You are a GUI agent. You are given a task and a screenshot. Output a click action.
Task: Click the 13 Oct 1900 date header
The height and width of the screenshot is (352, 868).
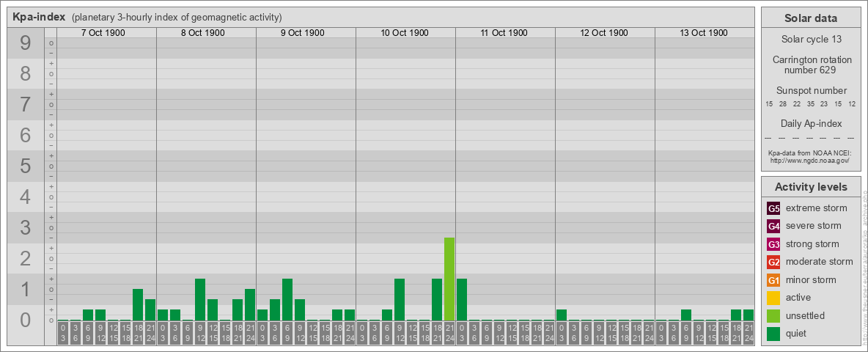[x=704, y=33]
